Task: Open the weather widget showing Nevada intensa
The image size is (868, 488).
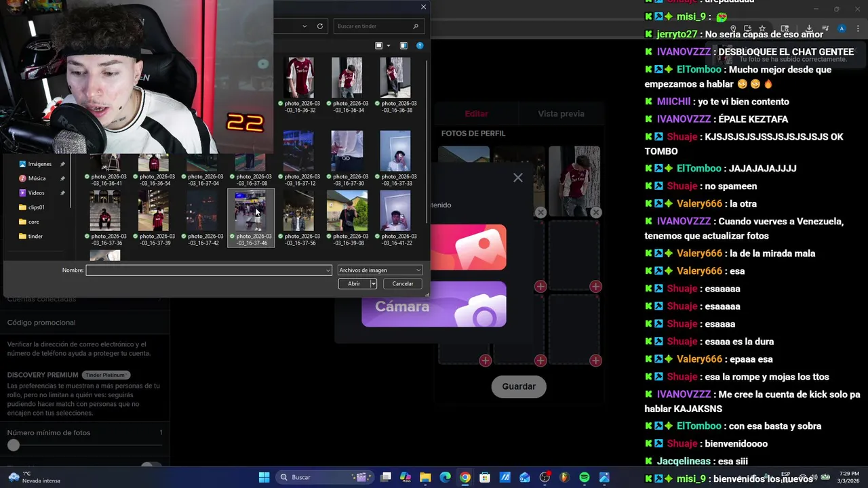Action: (34, 477)
